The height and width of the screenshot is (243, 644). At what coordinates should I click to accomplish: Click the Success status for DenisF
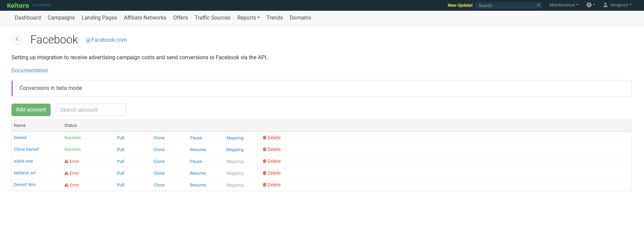pos(72,138)
